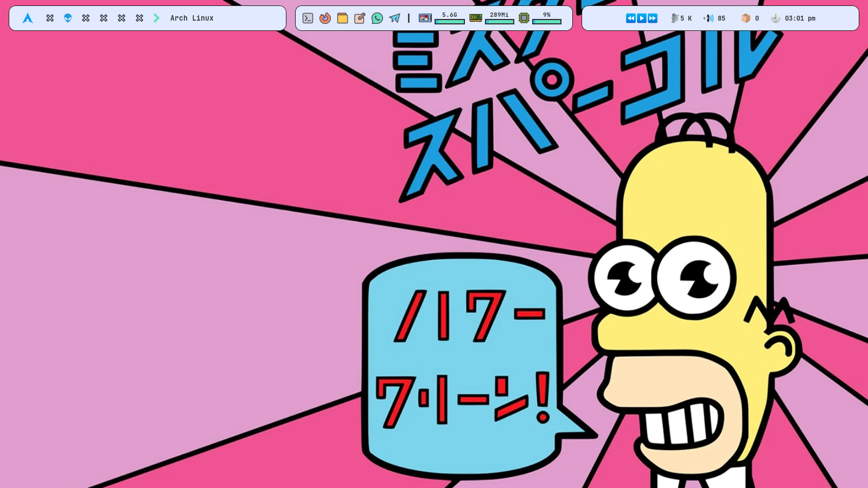Click the volume level 85 value

(722, 18)
